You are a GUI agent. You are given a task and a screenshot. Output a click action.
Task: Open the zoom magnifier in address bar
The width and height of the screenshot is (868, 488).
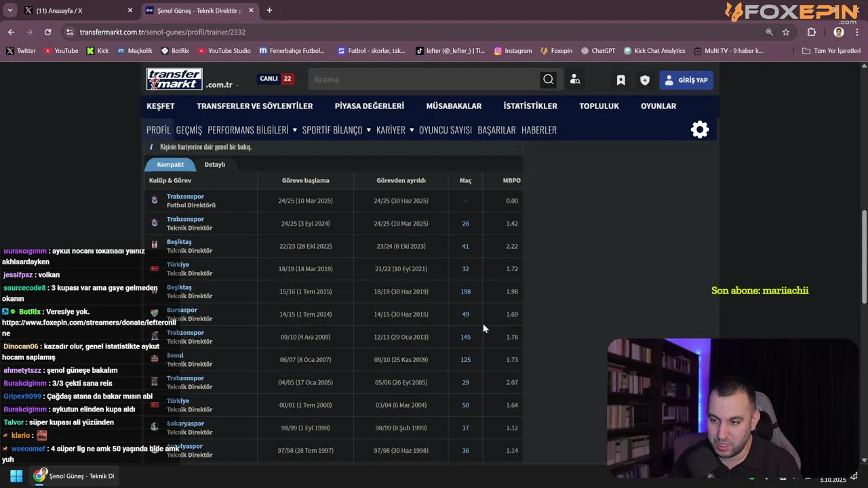click(769, 32)
